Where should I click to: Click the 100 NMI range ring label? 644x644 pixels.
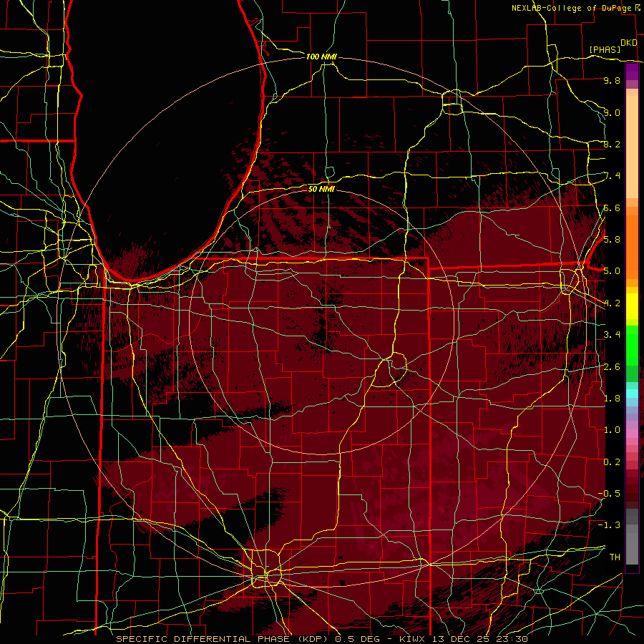pyautogui.click(x=321, y=57)
